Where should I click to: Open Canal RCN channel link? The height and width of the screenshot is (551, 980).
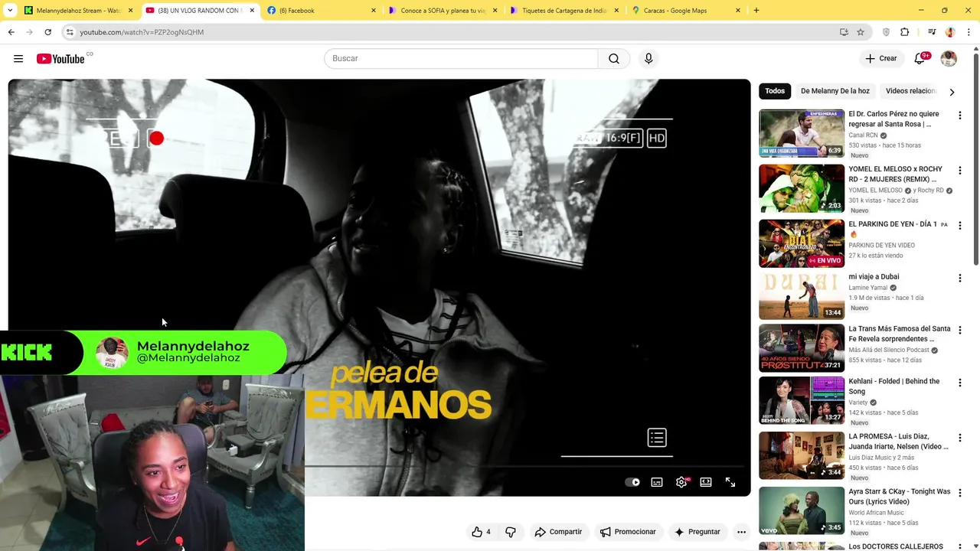tap(863, 135)
